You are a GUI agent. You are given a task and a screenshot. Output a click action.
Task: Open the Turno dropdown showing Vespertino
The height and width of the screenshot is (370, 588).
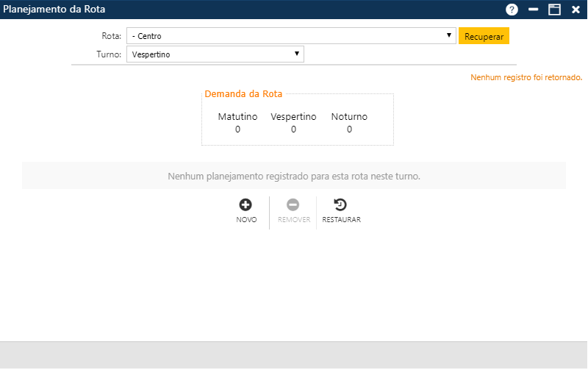coord(215,54)
